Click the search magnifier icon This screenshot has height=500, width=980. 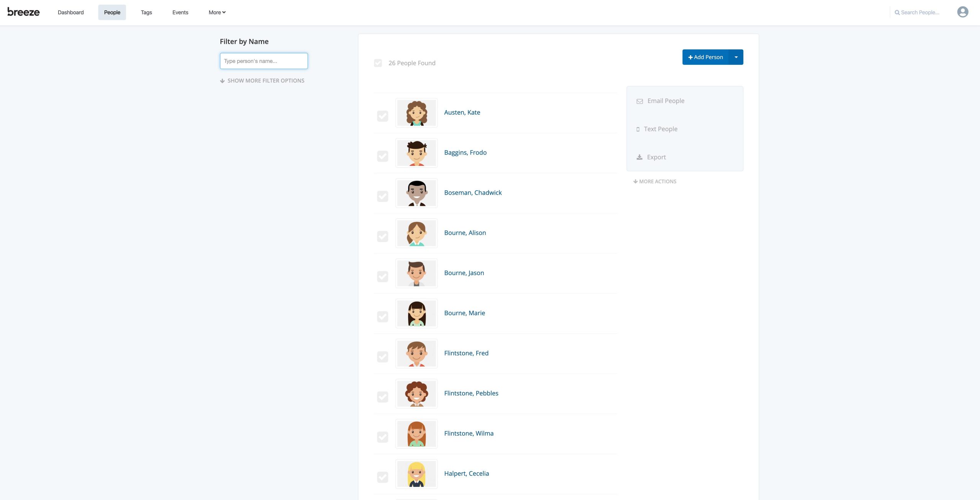click(897, 13)
